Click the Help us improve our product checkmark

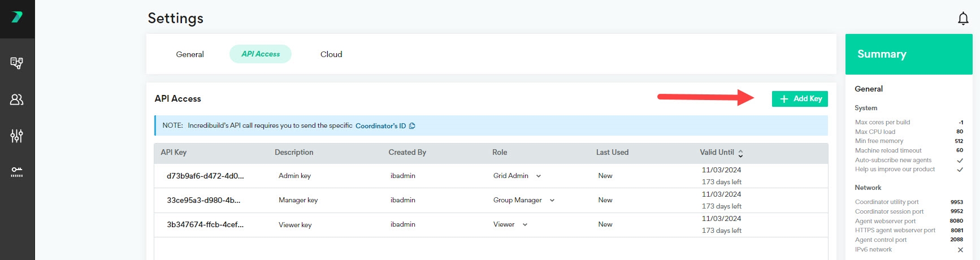coord(960,170)
